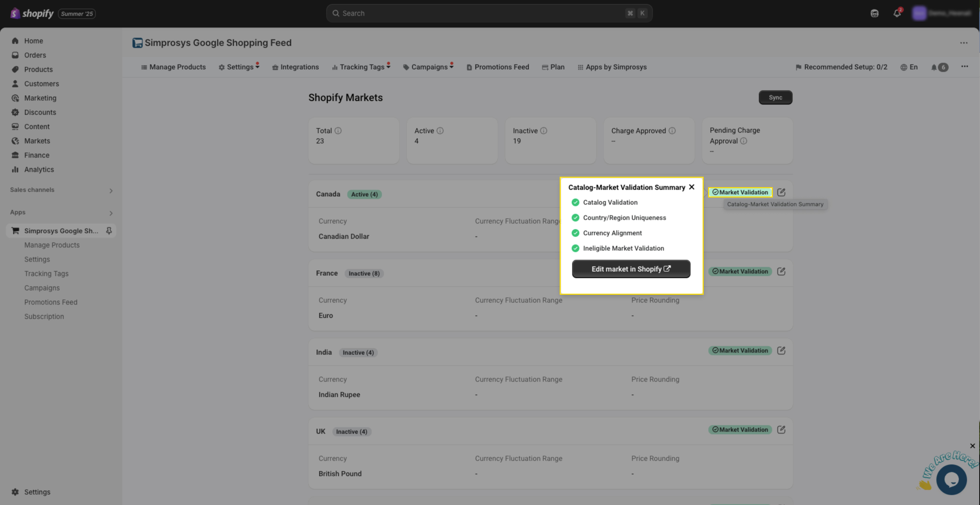Open the three-dot menu beside the app title
This screenshot has height=505, width=980.
(x=964, y=43)
